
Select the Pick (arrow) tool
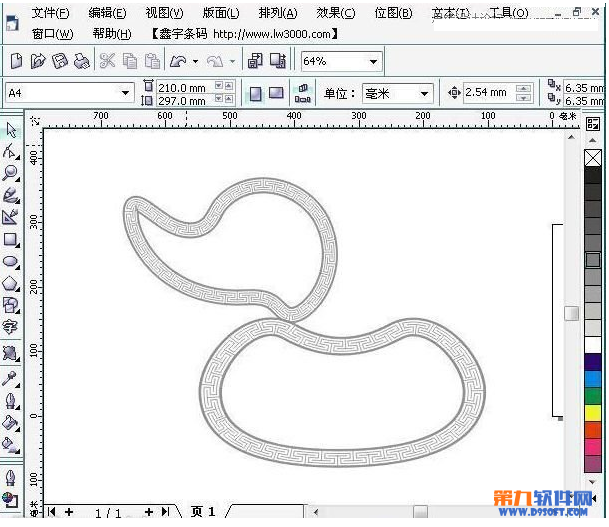[x=11, y=130]
